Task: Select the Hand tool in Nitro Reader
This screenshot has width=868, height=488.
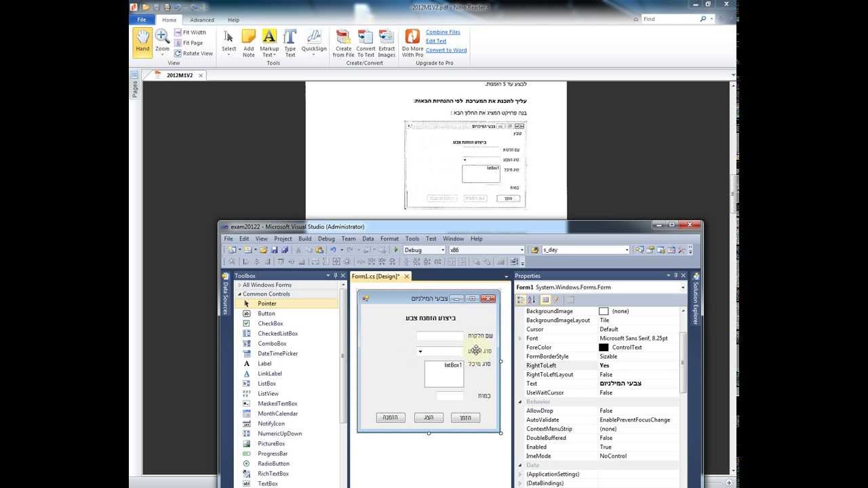Action: (142, 42)
